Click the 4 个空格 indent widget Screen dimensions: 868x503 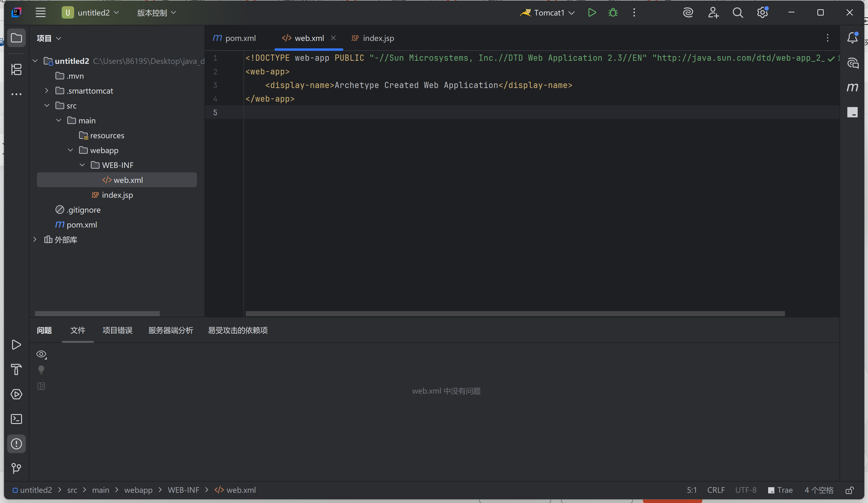(819, 490)
